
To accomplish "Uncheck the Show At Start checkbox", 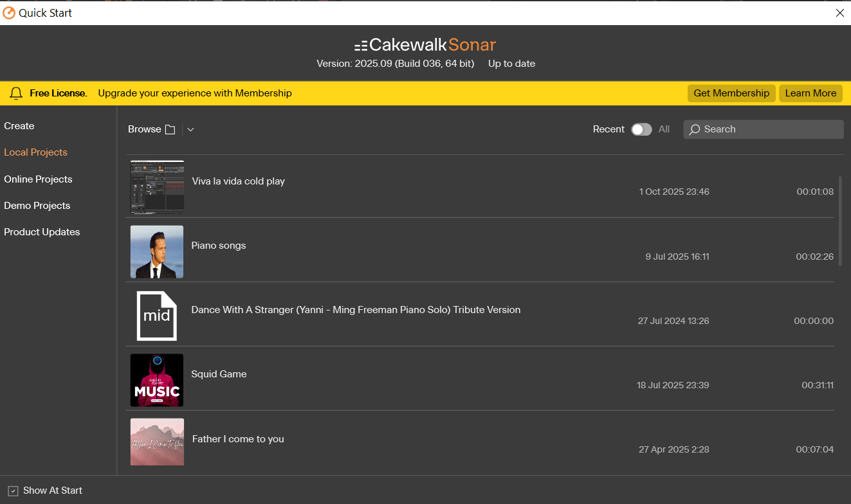I will click(x=14, y=491).
